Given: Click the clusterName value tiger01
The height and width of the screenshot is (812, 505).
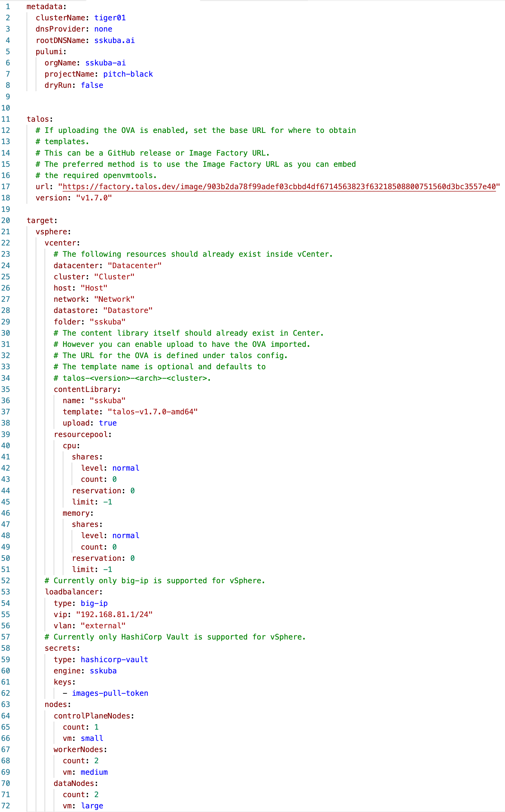Looking at the screenshot, I should (110, 18).
